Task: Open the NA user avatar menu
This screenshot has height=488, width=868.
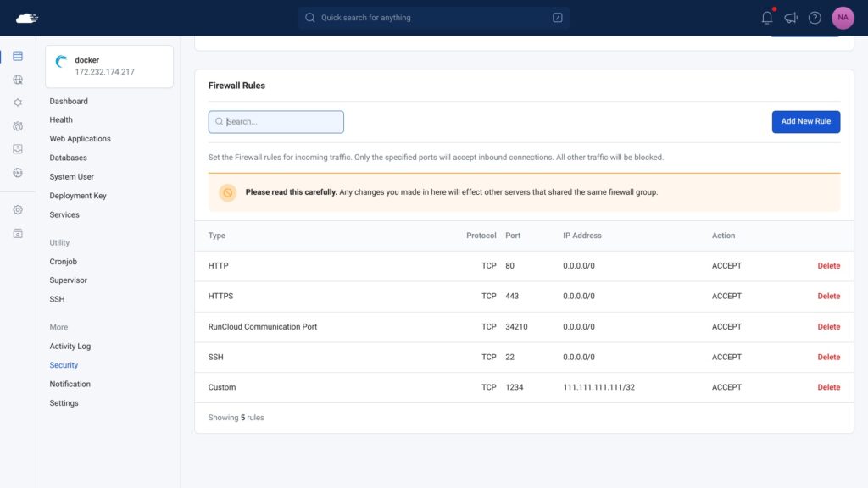Action: [x=843, y=18]
